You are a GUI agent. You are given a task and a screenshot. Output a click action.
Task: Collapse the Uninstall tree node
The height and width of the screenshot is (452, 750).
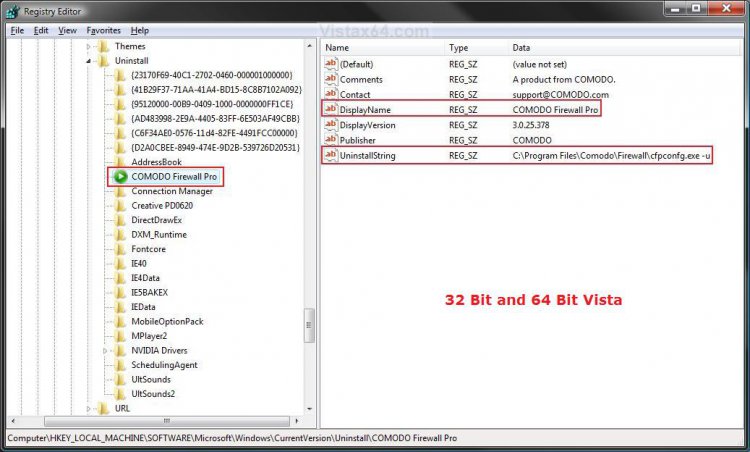[x=89, y=61]
